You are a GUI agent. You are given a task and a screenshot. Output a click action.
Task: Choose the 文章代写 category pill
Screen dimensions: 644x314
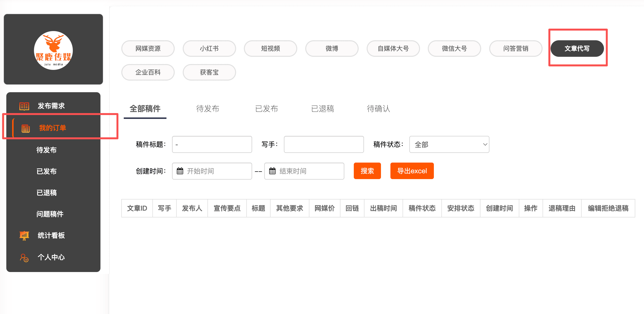point(577,49)
